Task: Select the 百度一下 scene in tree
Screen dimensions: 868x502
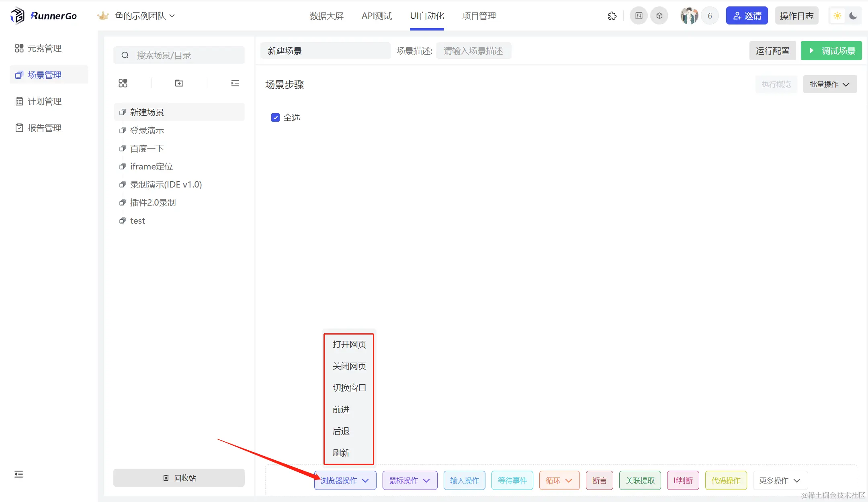Action: (x=147, y=149)
